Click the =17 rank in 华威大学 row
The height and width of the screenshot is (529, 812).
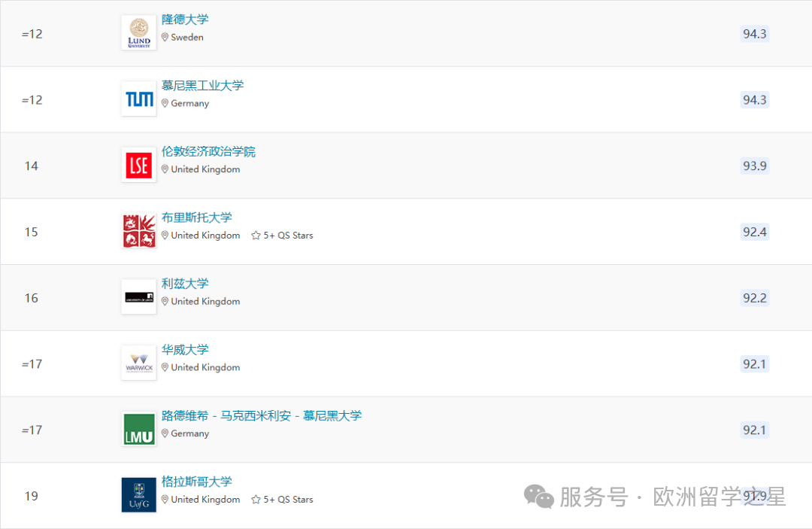pyautogui.click(x=32, y=364)
